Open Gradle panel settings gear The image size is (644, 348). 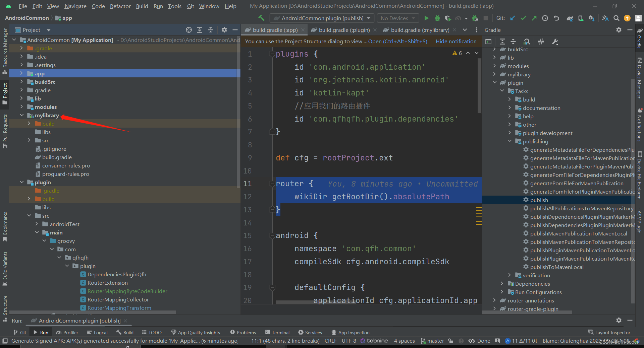pos(619,30)
